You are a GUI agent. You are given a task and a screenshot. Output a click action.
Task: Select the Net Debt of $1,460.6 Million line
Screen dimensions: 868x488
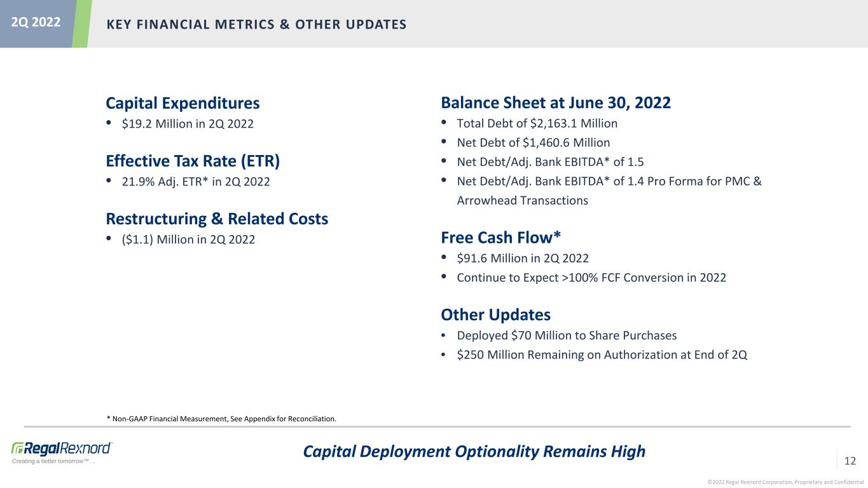click(533, 142)
